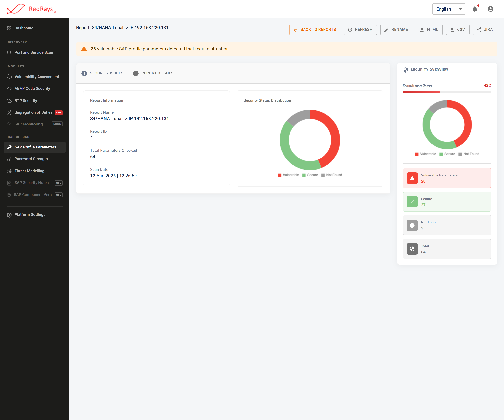The width and height of the screenshot is (504, 420).
Task: Click the red Vulnerable Parameters warning icon
Action: [x=412, y=178]
